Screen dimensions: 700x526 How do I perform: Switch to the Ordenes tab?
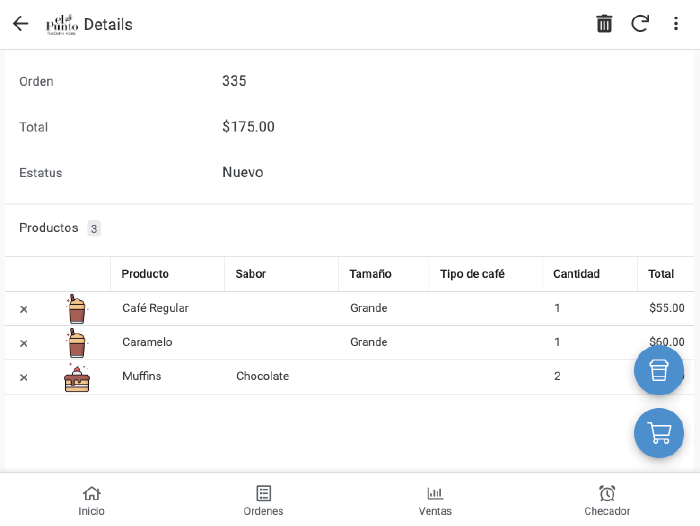[263, 500]
